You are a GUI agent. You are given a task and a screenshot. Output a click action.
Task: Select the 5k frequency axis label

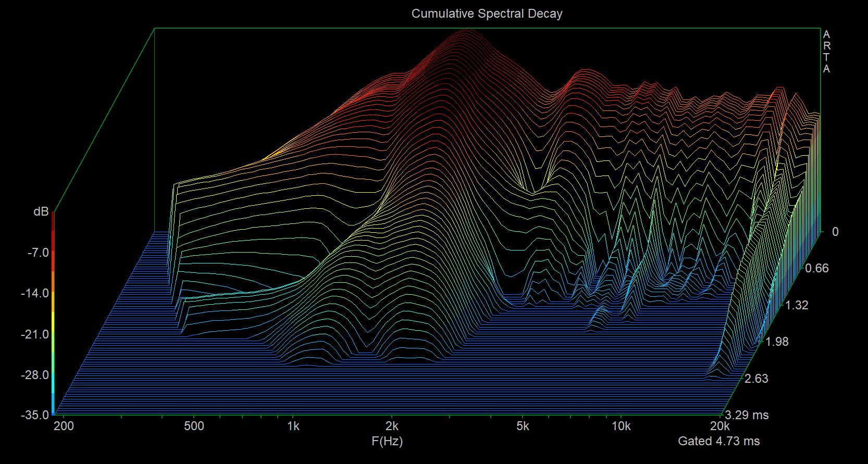[x=523, y=427]
